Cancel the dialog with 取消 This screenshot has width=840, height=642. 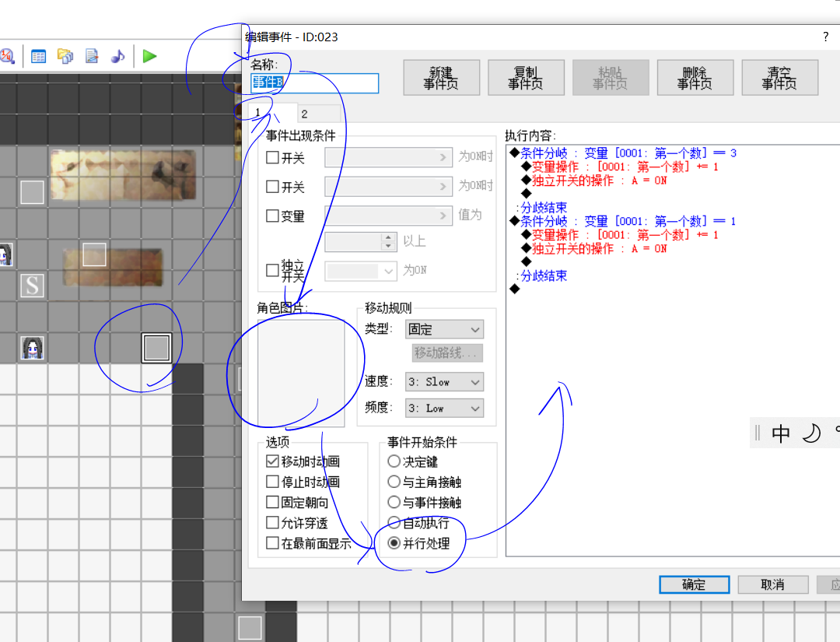click(773, 584)
